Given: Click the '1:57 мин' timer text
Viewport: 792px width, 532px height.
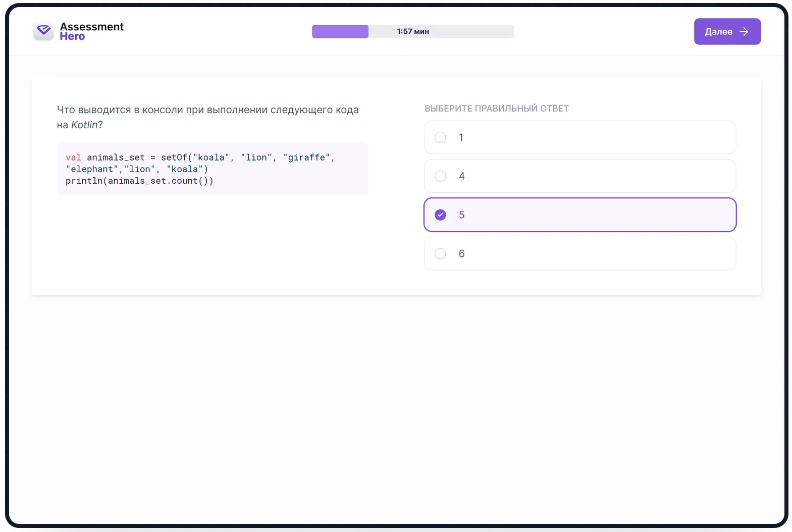Looking at the screenshot, I should pyautogui.click(x=413, y=31).
